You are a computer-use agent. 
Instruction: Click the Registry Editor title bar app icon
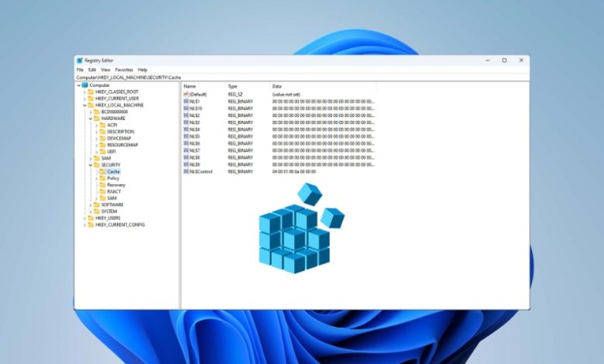pyautogui.click(x=80, y=60)
